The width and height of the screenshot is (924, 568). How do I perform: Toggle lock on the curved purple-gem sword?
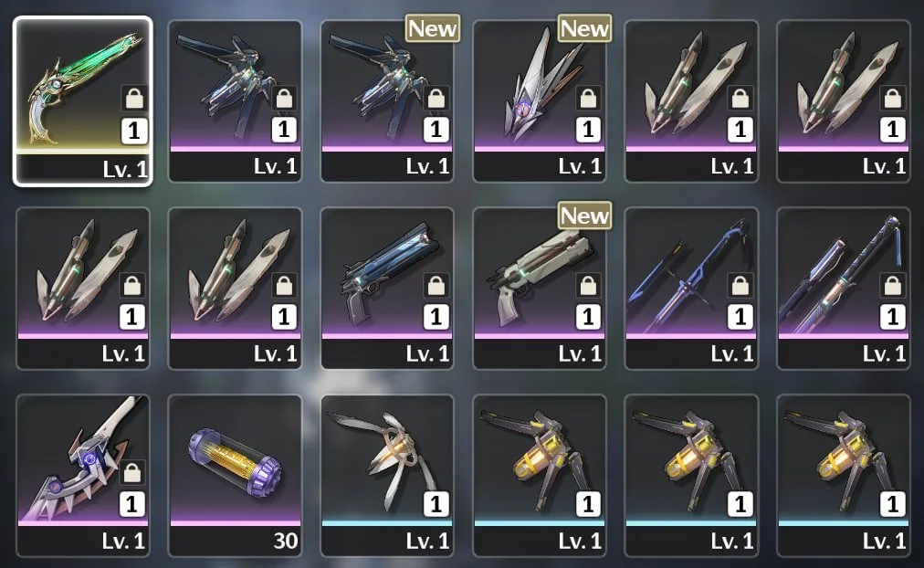click(132, 472)
